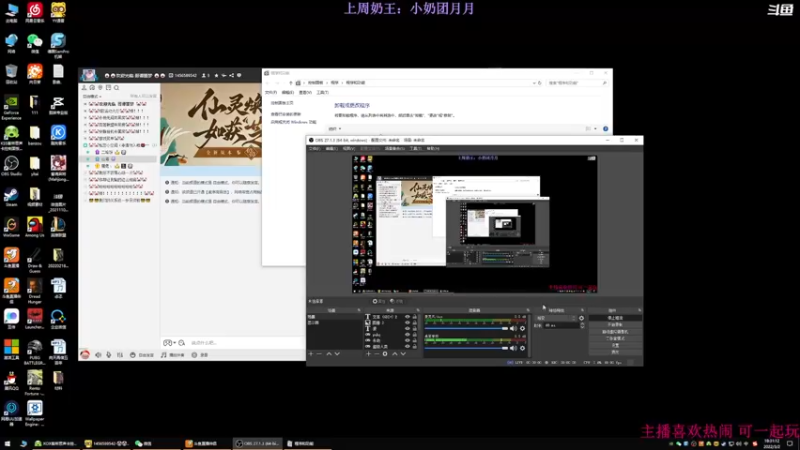Toggle visibility of 图像 2 source
The width and height of the screenshot is (800, 450).
pyautogui.click(x=407, y=323)
